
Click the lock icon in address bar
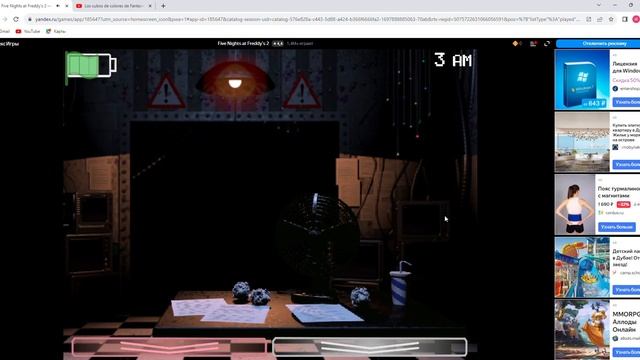point(30,19)
